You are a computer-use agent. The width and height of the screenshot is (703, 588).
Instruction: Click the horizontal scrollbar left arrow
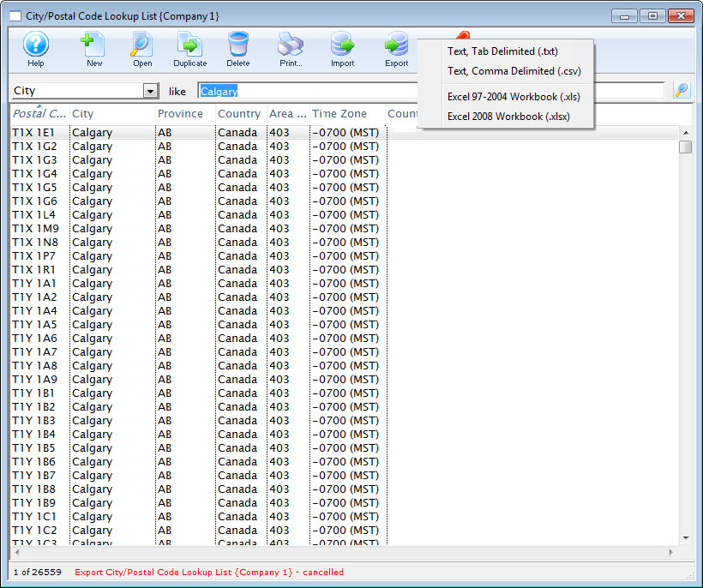[17, 552]
